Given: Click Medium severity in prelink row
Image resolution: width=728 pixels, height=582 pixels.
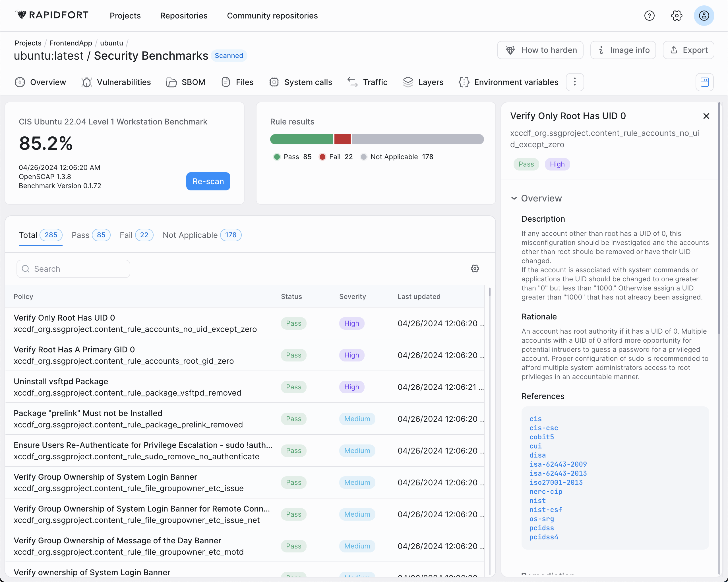Looking at the screenshot, I should coord(357,419).
